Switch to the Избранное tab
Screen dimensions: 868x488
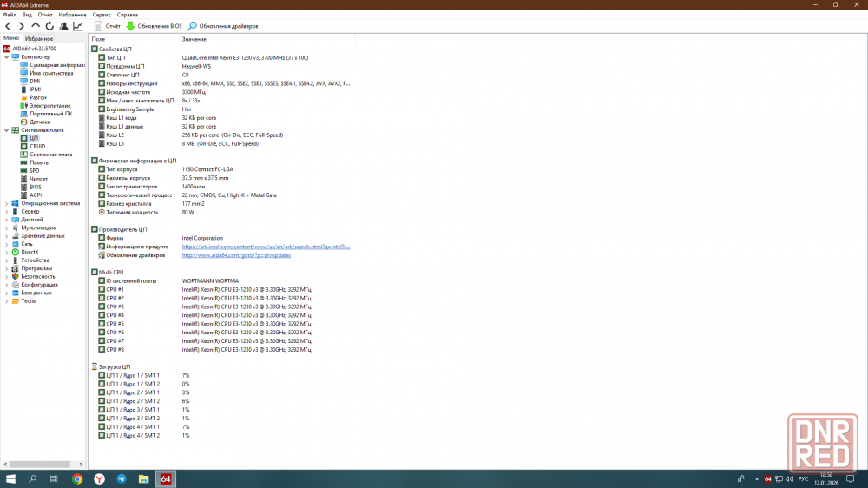[x=39, y=39]
